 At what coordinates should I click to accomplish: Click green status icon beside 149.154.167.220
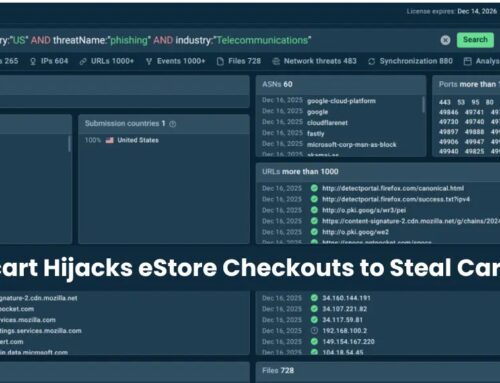click(314, 342)
